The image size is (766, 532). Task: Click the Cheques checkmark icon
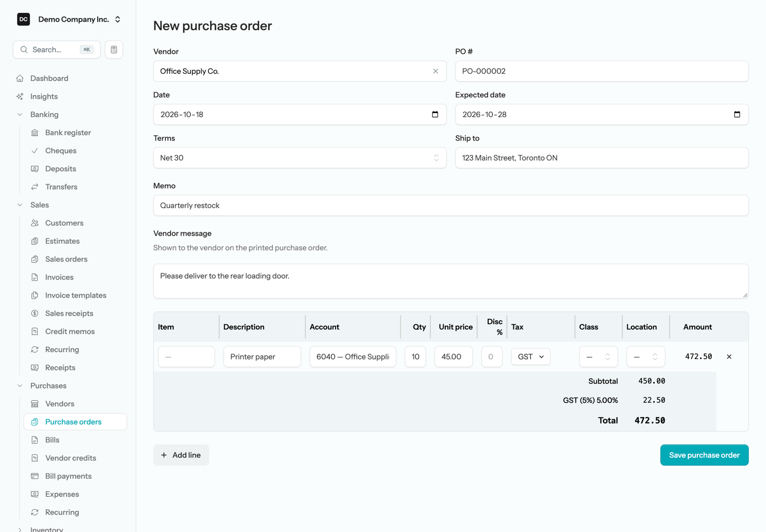35,151
